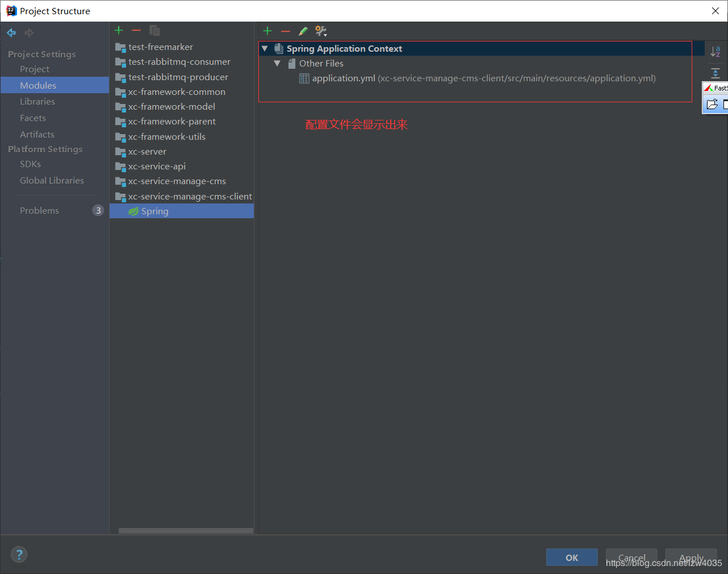728x574 pixels.
Task: Open SDKs under Platform Settings
Action: tap(31, 164)
